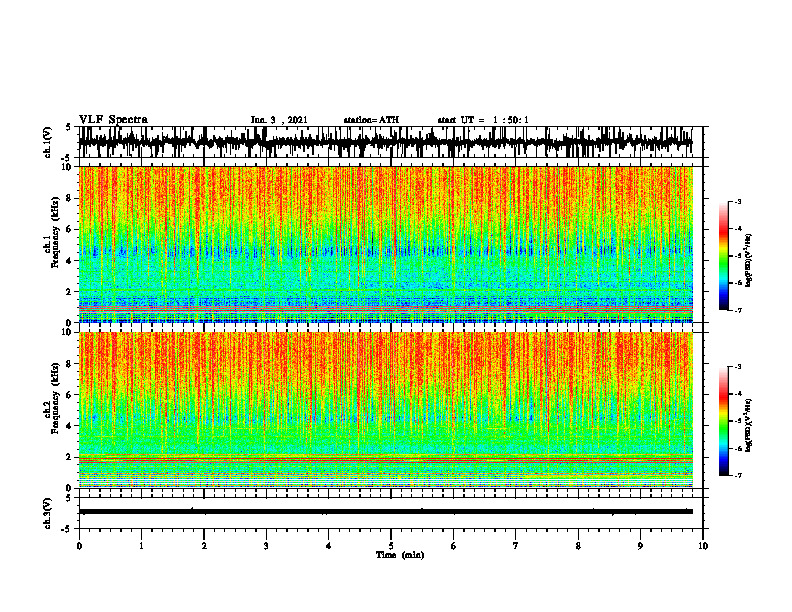Image resolution: width=792 pixels, height=612 pixels.
Task: Select the log(PSD) label beside ch.2 colorbar
Action: coord(749,425)
